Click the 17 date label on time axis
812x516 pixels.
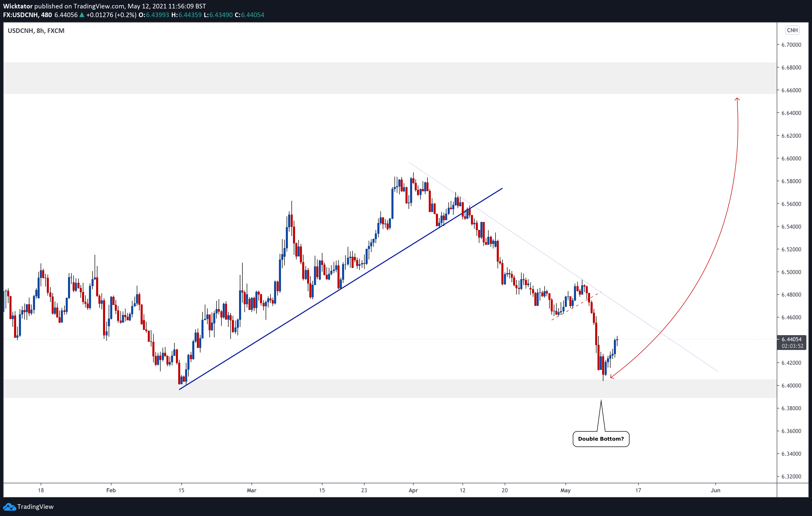638,490
